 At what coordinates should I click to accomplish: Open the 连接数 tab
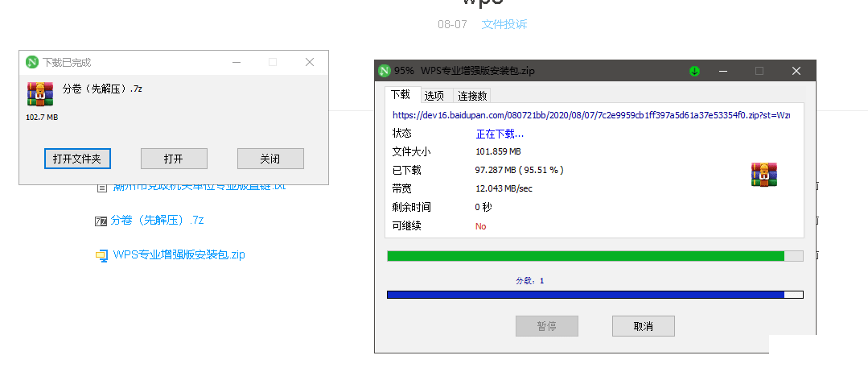[x=472, y=96]
